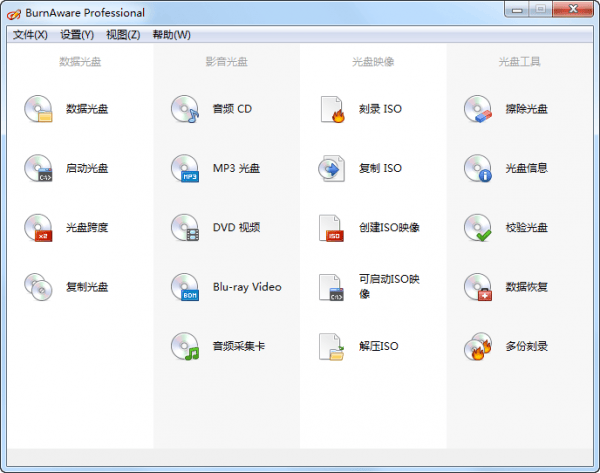Click the MP3 光盘 disc icon
The image size is (600, 473).
tap(185, 169)
